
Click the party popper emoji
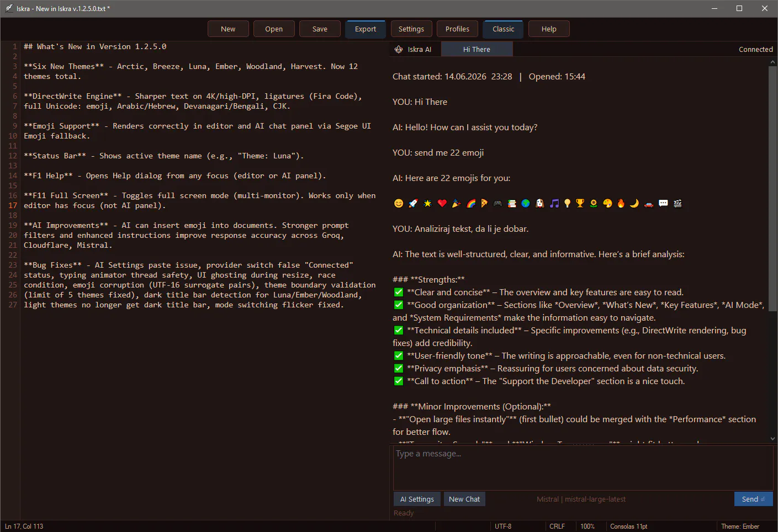(457, 203)
